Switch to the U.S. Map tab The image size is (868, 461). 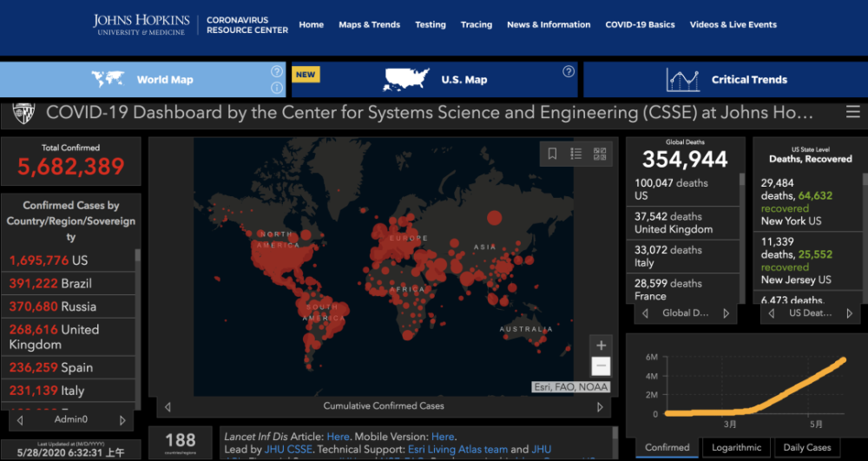pos(435,79)
